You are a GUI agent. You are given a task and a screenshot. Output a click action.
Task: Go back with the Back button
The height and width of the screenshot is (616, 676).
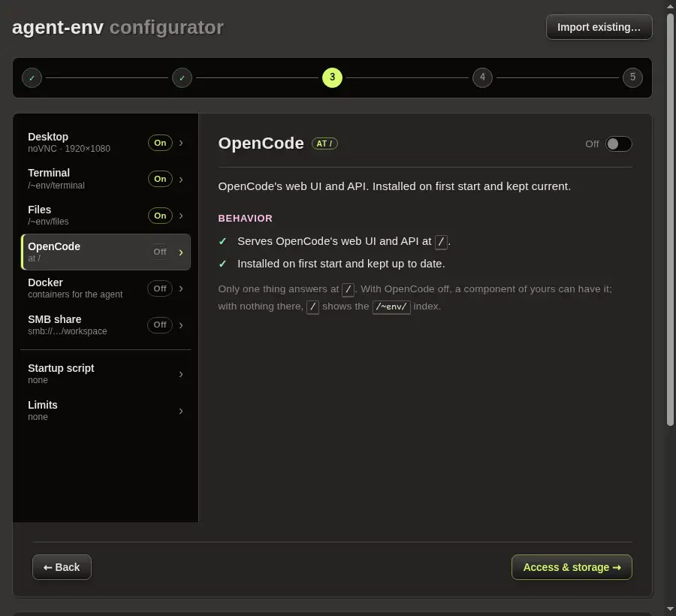[62, 567]
